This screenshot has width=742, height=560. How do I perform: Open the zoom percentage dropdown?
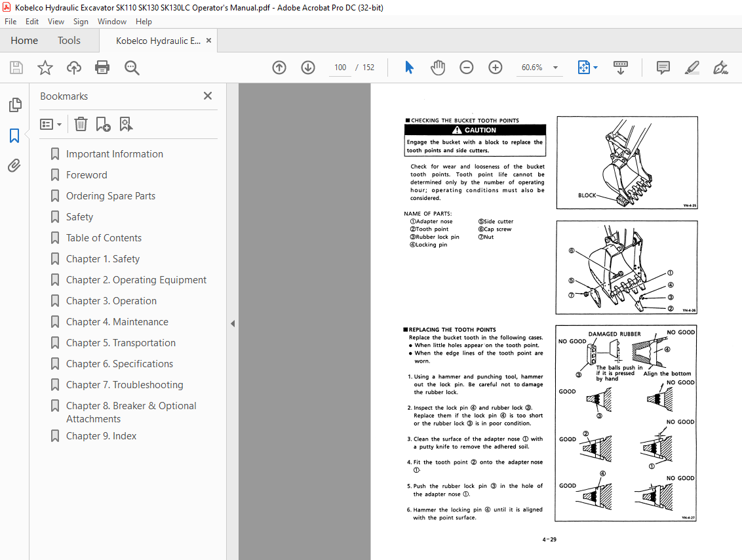[556, 68]
